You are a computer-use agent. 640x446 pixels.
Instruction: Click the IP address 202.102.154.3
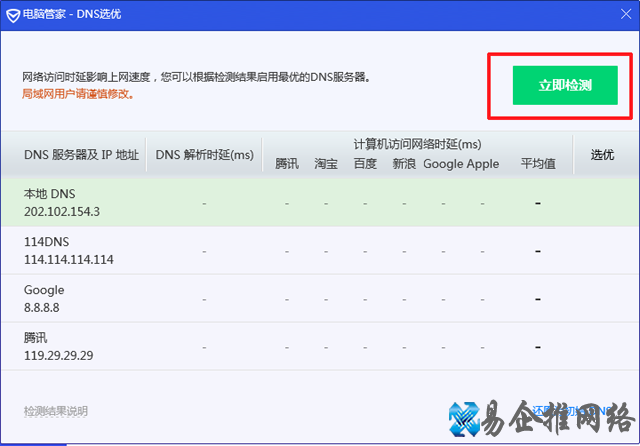click(62, 211)
